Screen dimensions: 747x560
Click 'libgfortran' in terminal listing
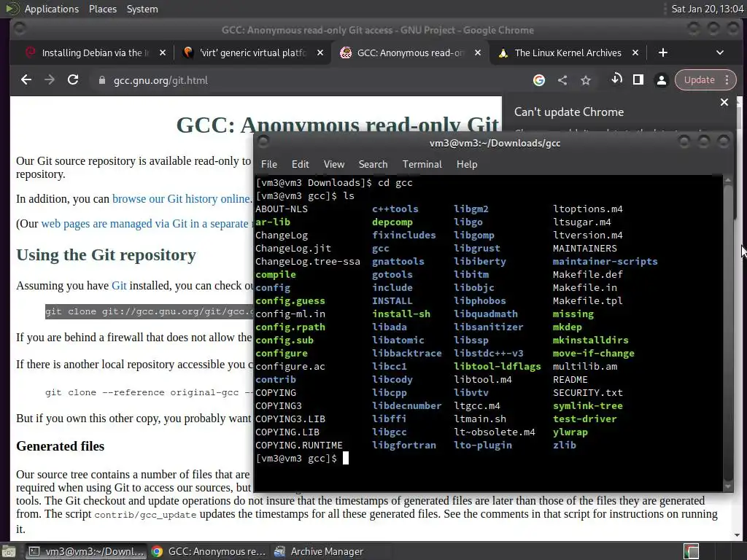pyautogui.click(x=404, y=446)
